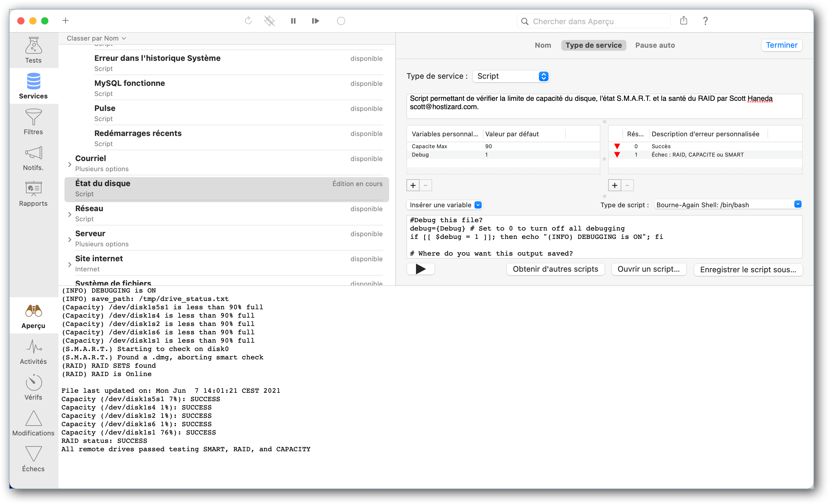The width and height of the screenshot is (829, 504).
Task: Click the search magnifier icon
Action: tap(525, 21)
